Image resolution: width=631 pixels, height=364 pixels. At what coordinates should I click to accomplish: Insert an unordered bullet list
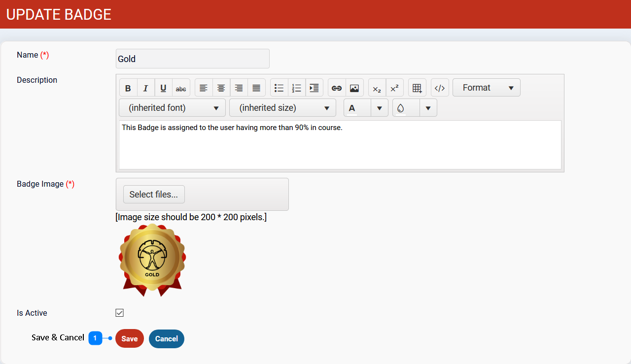279,88
